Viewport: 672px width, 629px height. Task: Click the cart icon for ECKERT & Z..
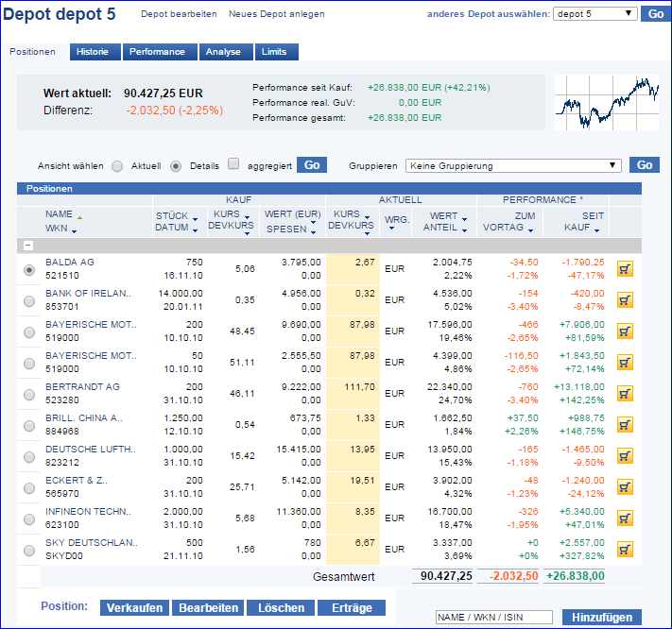[625, 487]
